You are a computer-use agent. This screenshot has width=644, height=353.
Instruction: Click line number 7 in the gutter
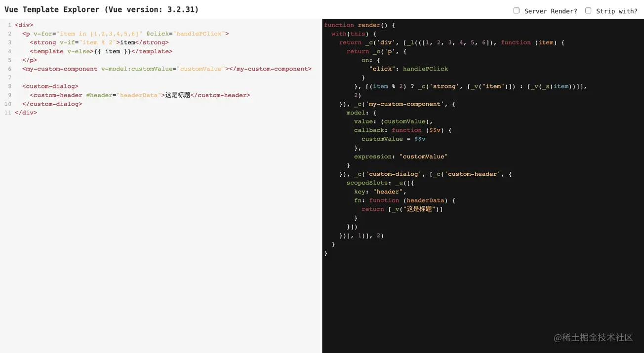click(9, 78)
